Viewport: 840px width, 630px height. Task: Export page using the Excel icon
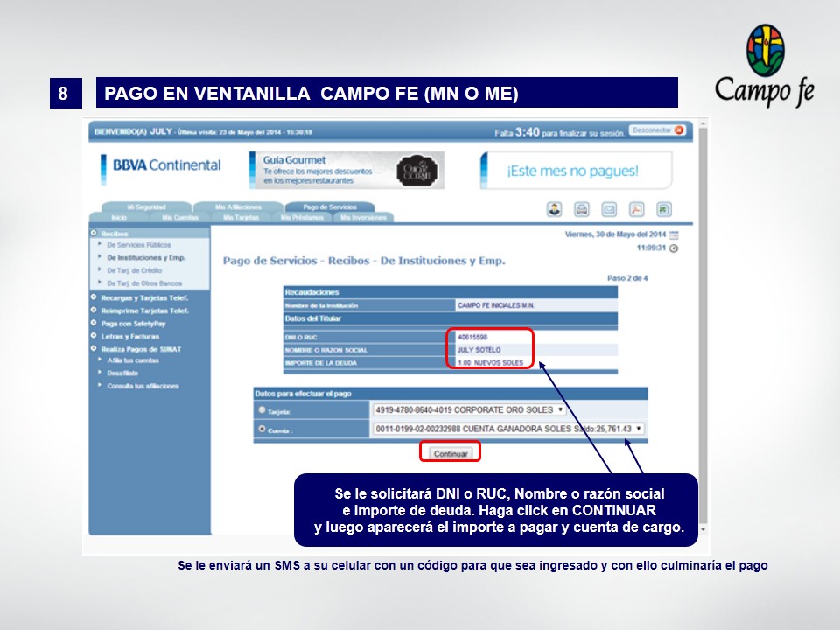pos(664,209)
